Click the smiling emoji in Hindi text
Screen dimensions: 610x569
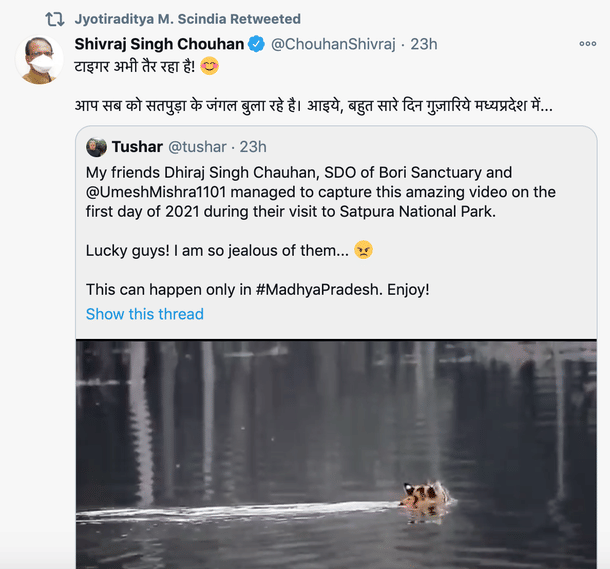[209, 68]
